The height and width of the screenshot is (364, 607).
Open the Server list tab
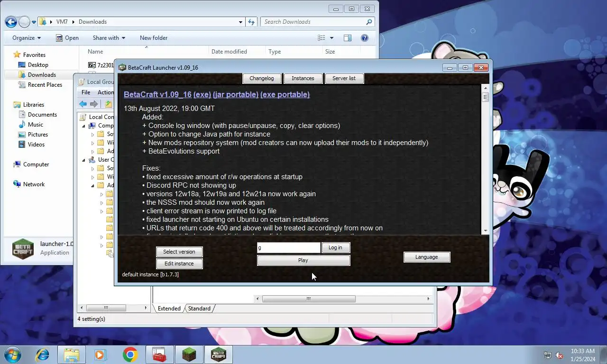click(x=344, y=78)
